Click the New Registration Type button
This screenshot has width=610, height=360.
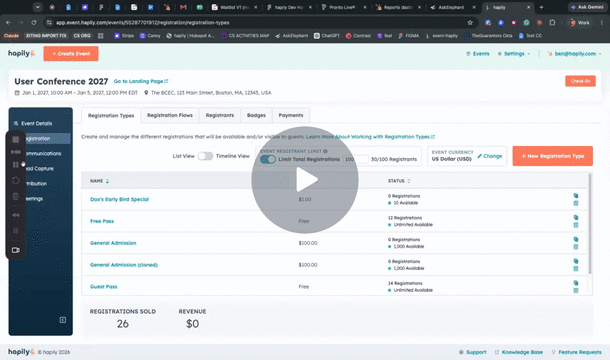tap(552, 156)
